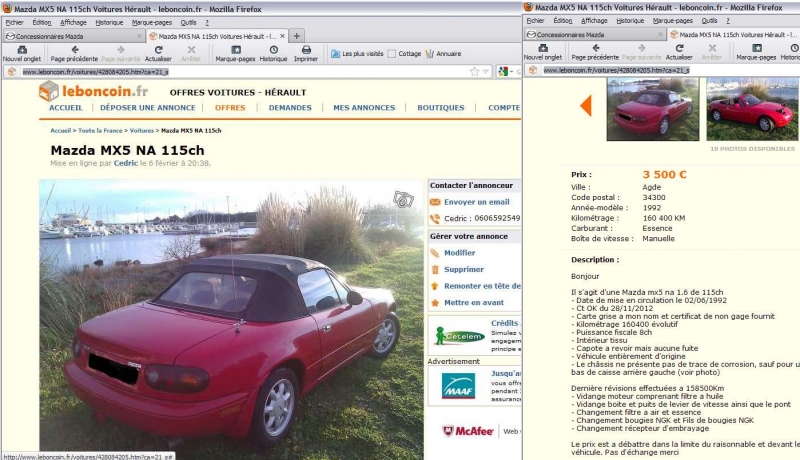Click the leboncoin.fr logo
This screenshot has height=460, width=800.
[93, 91]
